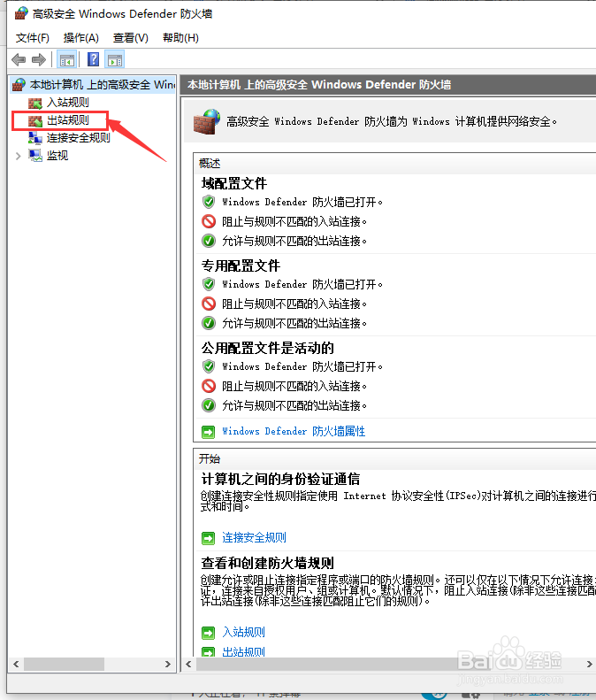Click the green shield icon under 专用配置文件
596x700 pixels.
pos(209,284)
